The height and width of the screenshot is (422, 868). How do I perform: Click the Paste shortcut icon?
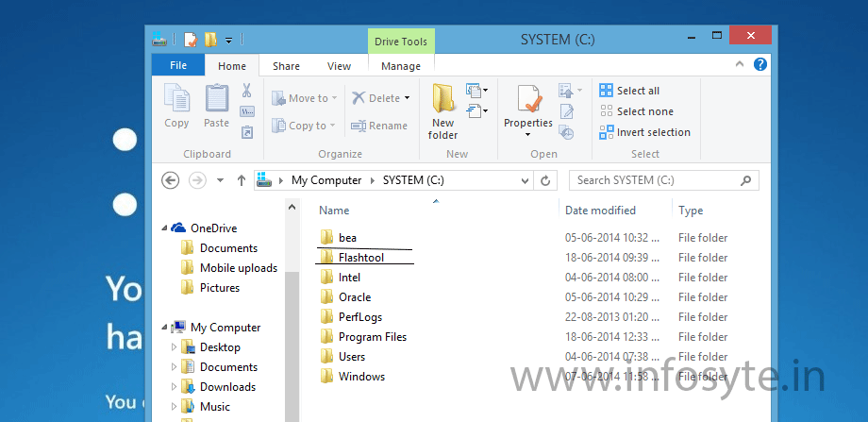coord(247,132)
